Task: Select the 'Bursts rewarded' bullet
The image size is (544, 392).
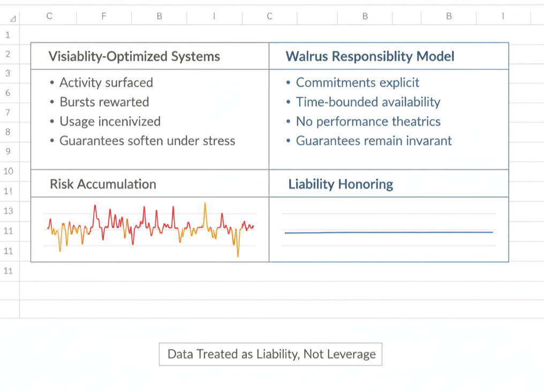Action: (104, 102)
